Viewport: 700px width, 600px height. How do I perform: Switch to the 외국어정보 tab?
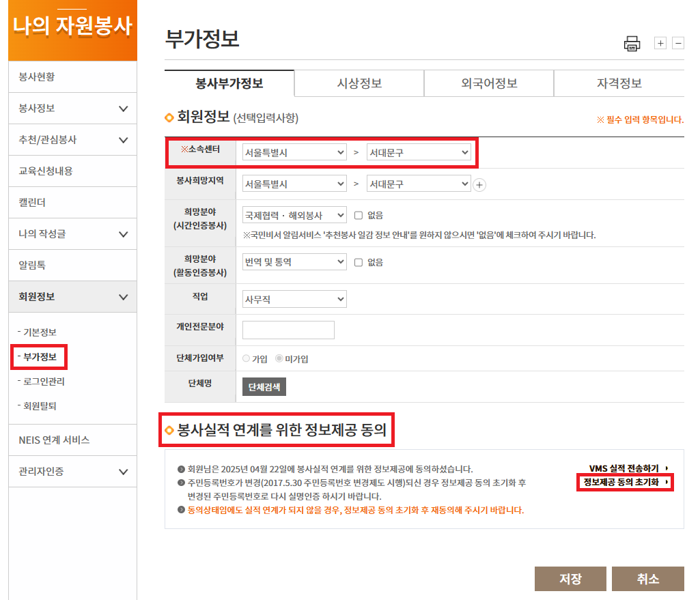pos(489,83)
